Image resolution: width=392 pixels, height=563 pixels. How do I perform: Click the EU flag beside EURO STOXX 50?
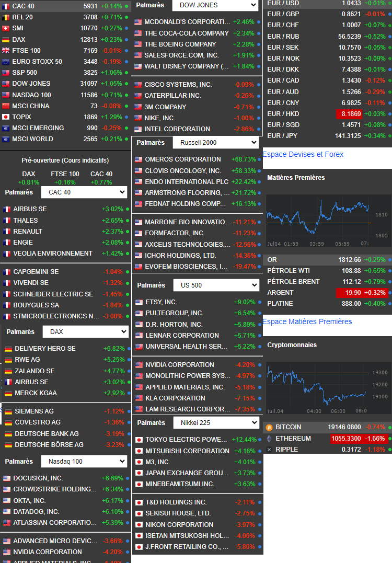6,62
